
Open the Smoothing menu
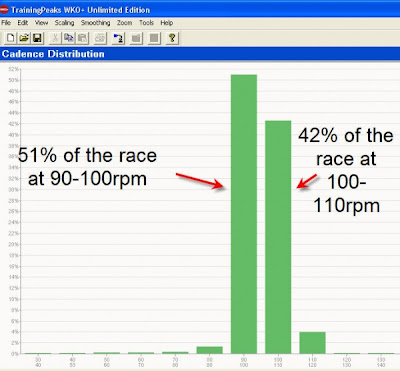point(95,23)
